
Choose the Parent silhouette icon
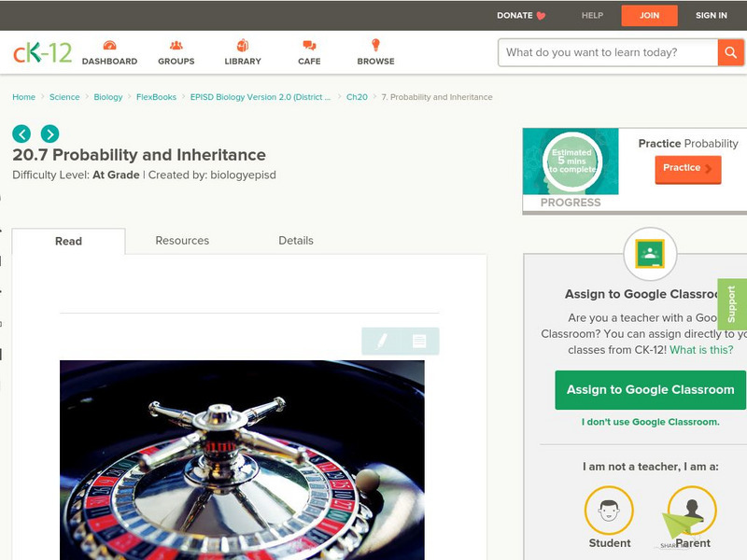692,510
